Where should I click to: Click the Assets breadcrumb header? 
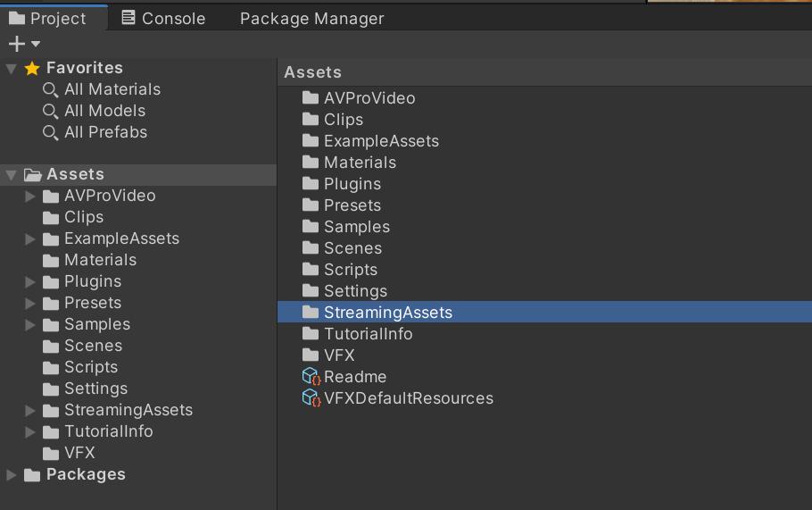tap(312, 72)
